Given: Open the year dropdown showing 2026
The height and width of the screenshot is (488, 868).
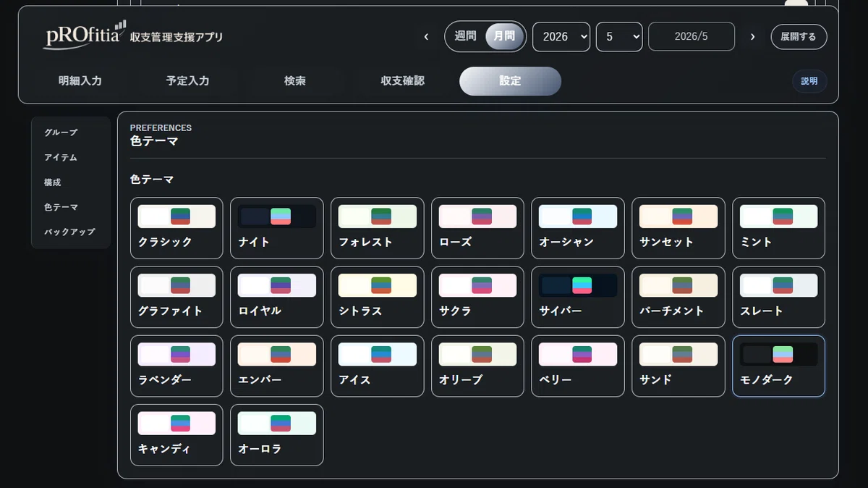Looking at the screenshot, I should (561, 36).
